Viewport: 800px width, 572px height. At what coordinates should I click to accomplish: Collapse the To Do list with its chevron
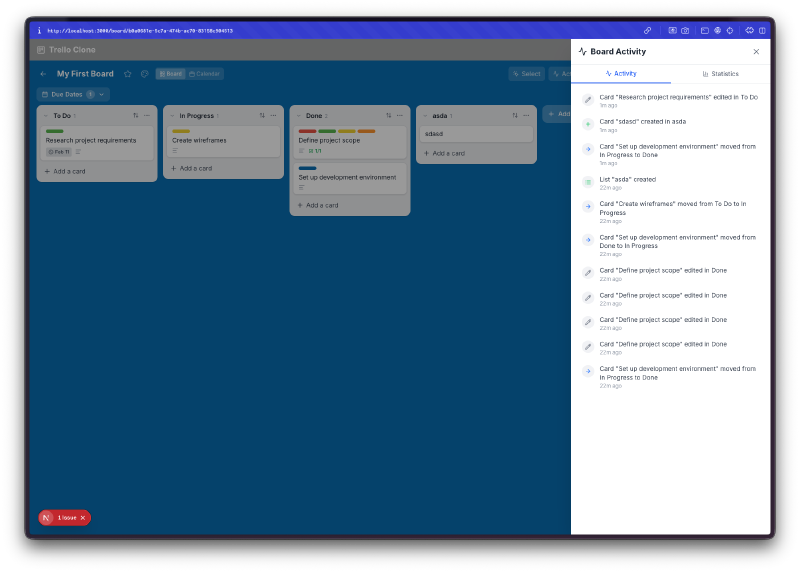[45, 116]
